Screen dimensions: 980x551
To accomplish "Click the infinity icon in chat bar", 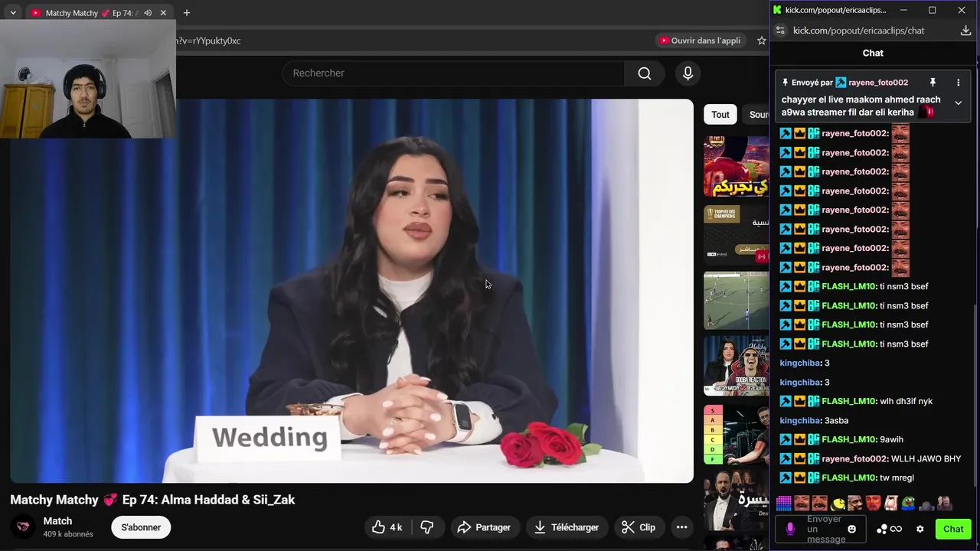I will pyautogui.click(x=896, y=529).
